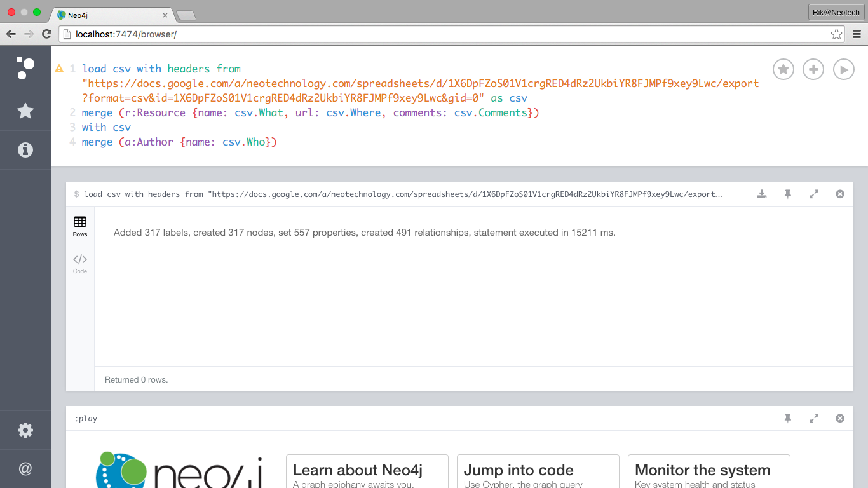This screenshot has height=488, width=868.
Task: Click the 'with csv' line in editor
Action: click(x=106, y=128)
